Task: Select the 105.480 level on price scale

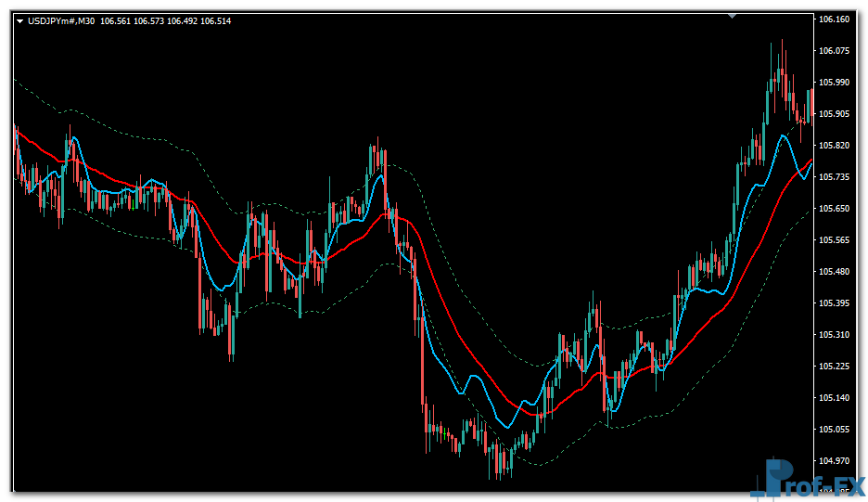Action: (x=836, y=272)
